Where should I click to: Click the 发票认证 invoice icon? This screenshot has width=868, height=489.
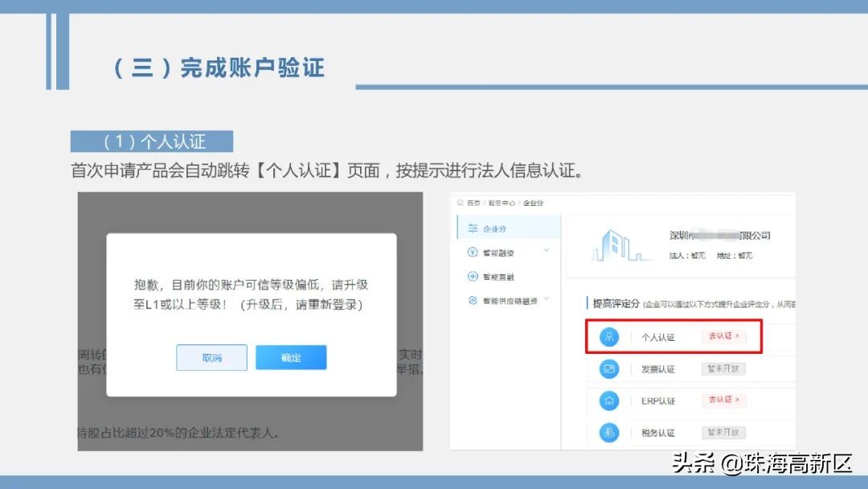click(x=608, y=368)
